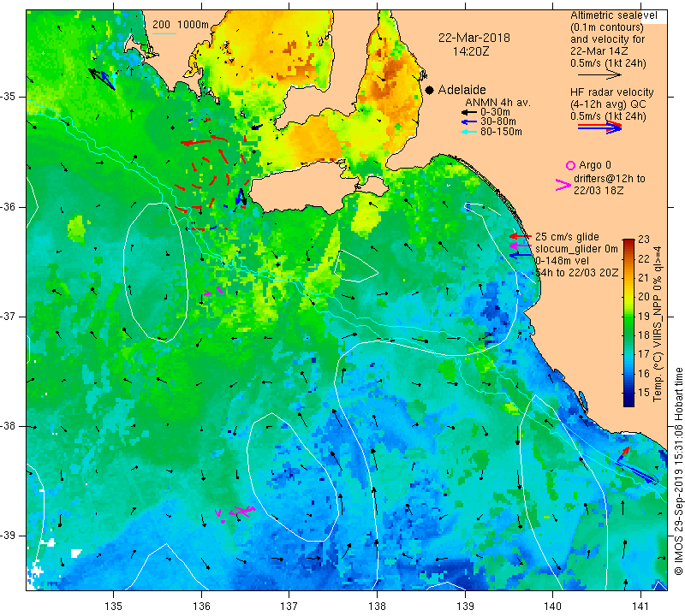Click the 'Argo 0' label

coord(594,165)
